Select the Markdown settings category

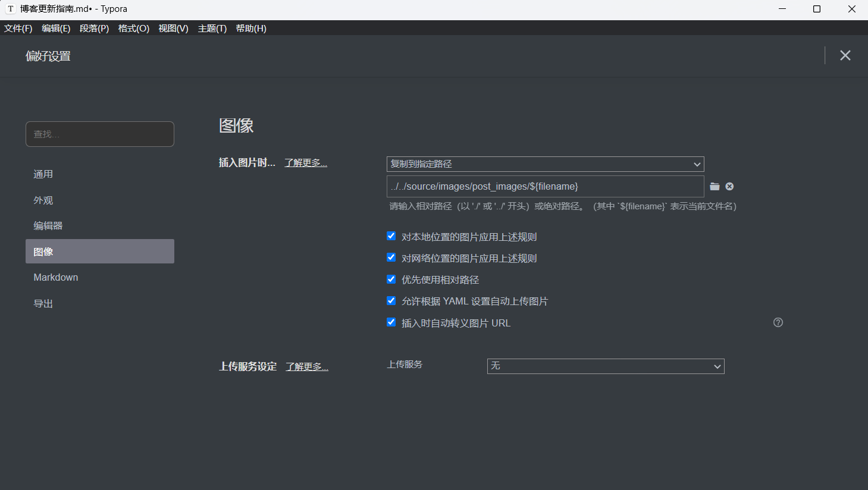(x=56, y=278)
